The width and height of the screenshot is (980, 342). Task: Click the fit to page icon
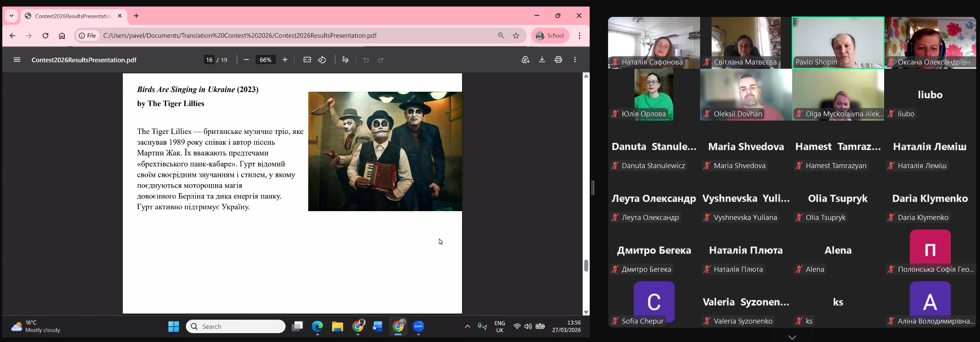[x=307, y=60]
